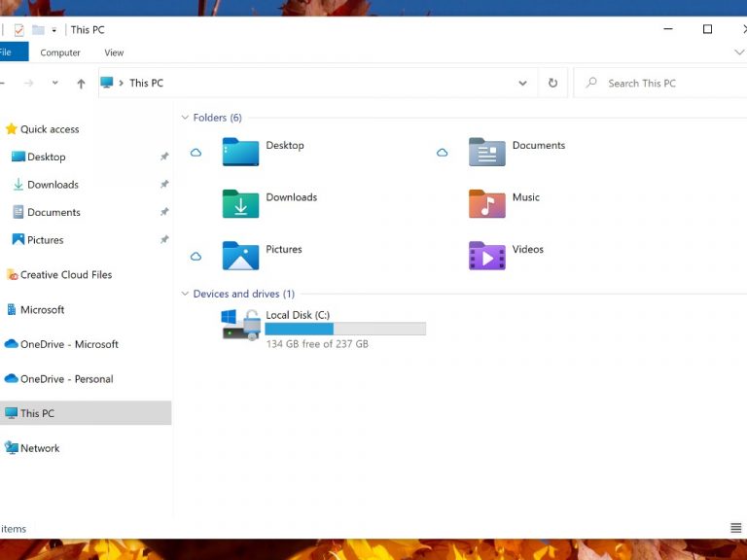Select Quick access in the navigation pane
This screenshot has width=747, height=560.
50,129
